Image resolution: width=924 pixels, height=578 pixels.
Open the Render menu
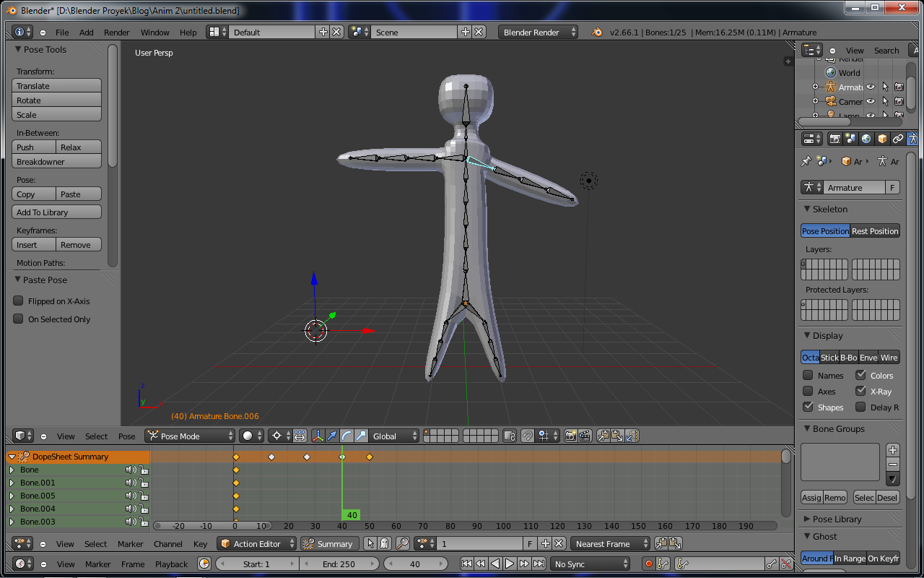116,32
